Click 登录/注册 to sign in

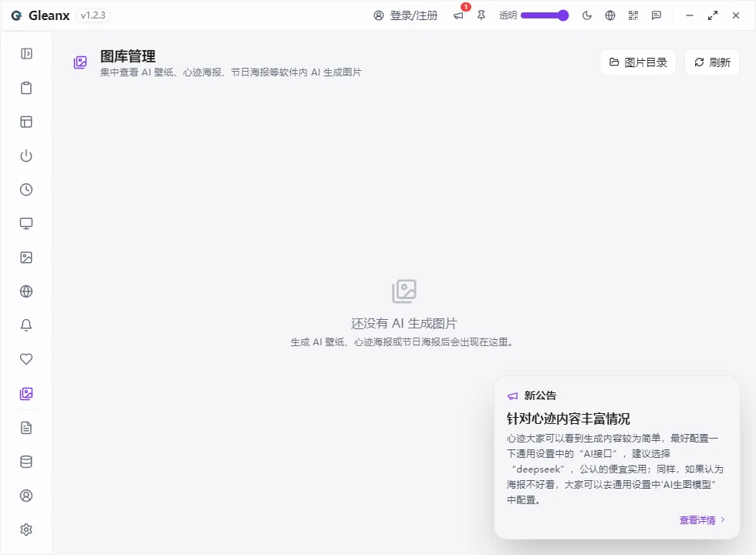(x=406, y=15)
